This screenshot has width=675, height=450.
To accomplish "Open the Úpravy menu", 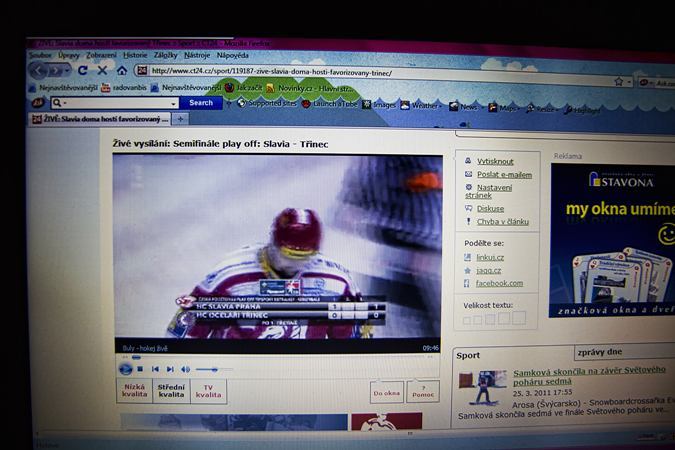I will 69,55.
